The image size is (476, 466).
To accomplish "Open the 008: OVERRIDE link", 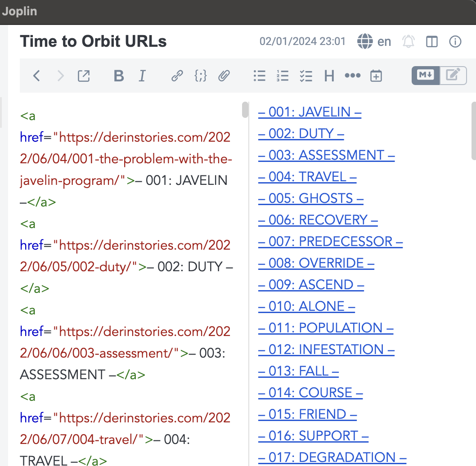I will click(x=316, y=263).
